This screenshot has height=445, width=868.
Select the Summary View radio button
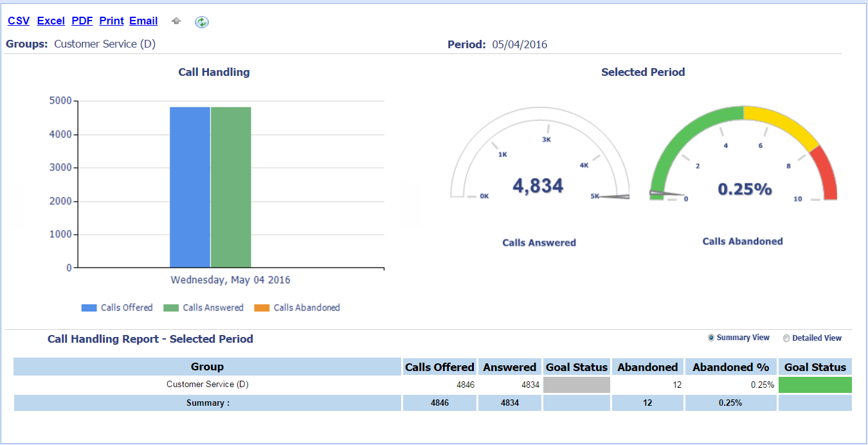(x=711, y=338)
